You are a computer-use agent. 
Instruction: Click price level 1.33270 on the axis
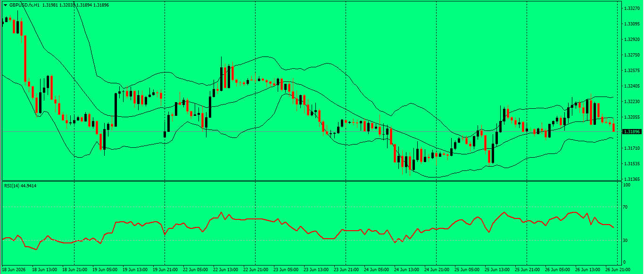click(x=631, y=8)
